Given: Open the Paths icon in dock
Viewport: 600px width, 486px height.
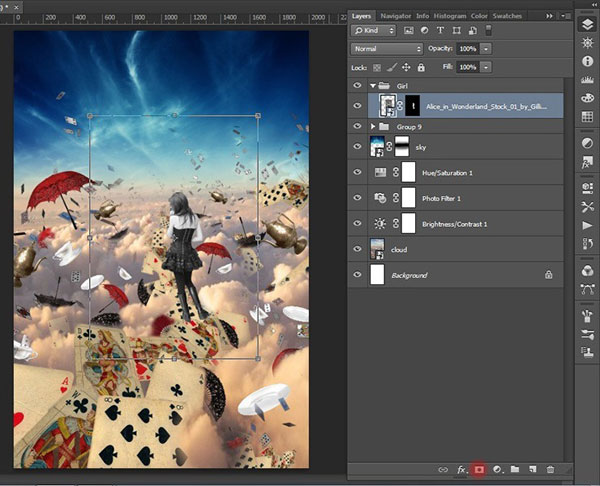Looking at the screenshot, I should click(587, 289).
